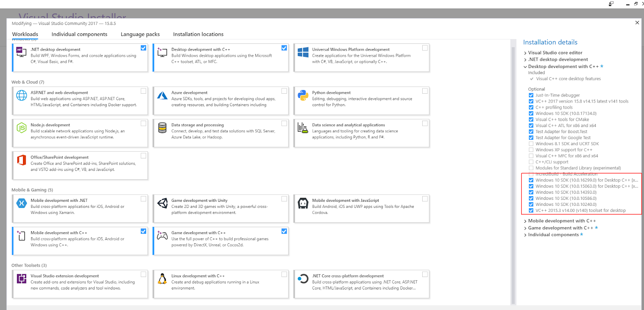Click the Visual Studio extension development icon

tap(21, 279)
